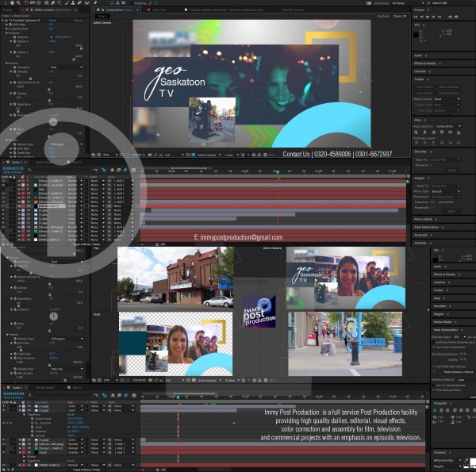Collapse the Physics group in the top Effect Controls
The image size is (476, 472).
(x=6, y=63)
